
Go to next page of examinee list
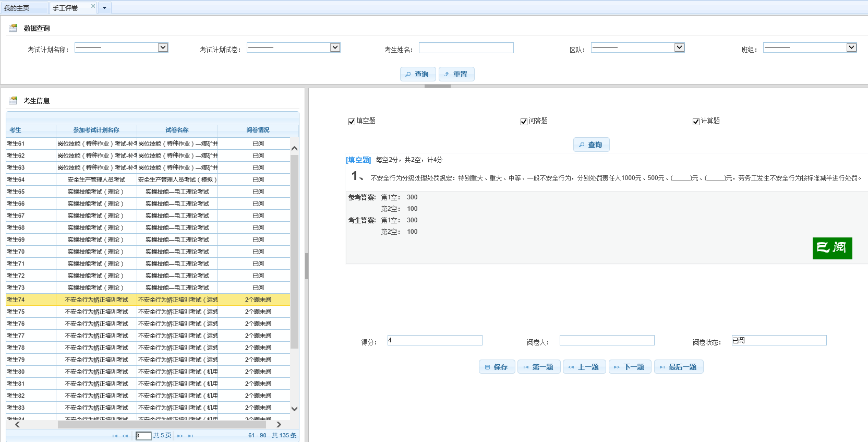pyautogui.click(x=180, y=436)
